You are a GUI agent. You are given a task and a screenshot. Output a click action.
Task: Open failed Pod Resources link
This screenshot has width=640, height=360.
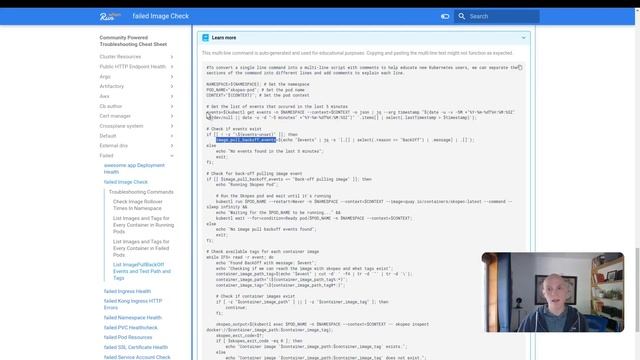[128, 338]
